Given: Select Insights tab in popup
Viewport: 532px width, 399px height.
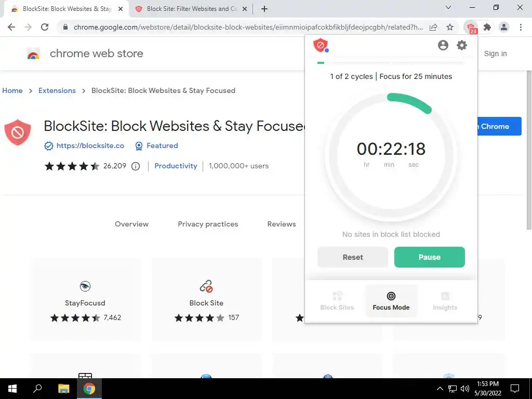Looking at the screenshot, I should pos(445,301).
